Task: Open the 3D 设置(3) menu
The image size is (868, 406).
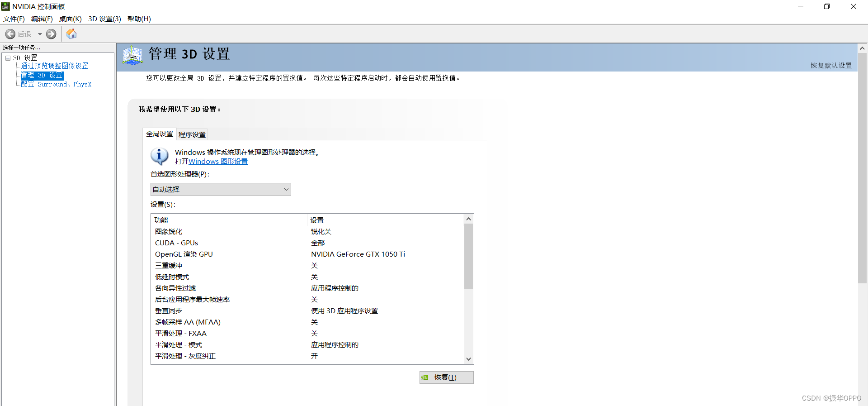Action: point(104,19)
